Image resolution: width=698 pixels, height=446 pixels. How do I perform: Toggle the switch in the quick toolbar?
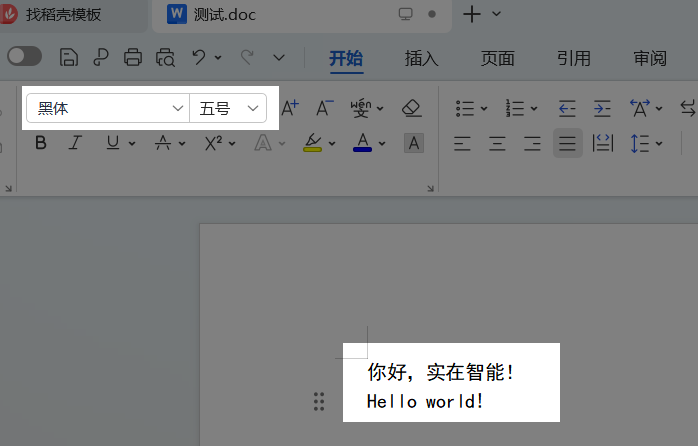pyautogui.click(x=25, y=56)
